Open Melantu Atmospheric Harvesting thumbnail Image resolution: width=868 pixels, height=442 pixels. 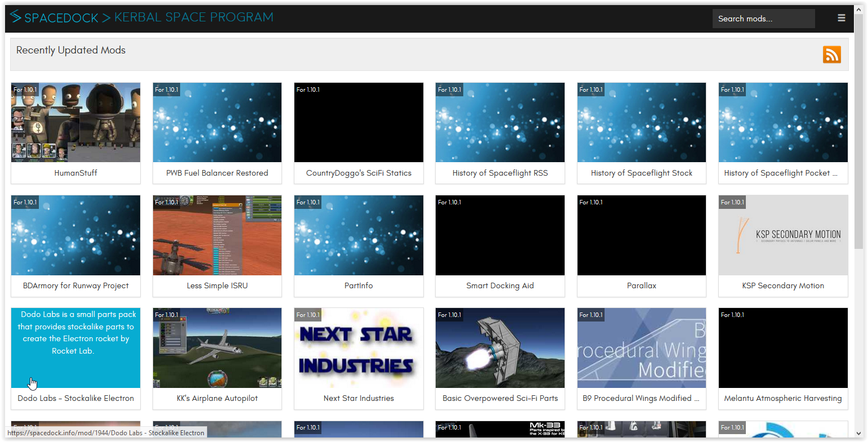pos(783,347)
